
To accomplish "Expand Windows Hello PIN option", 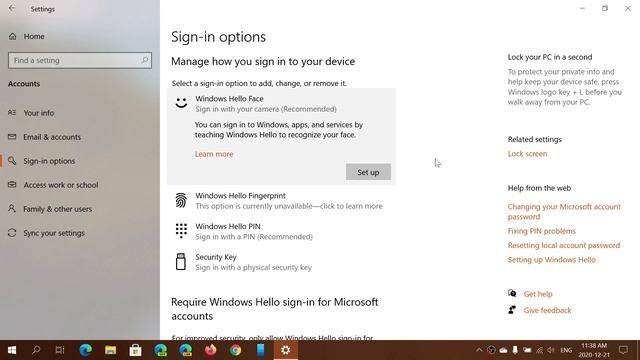I will point(282,231).
